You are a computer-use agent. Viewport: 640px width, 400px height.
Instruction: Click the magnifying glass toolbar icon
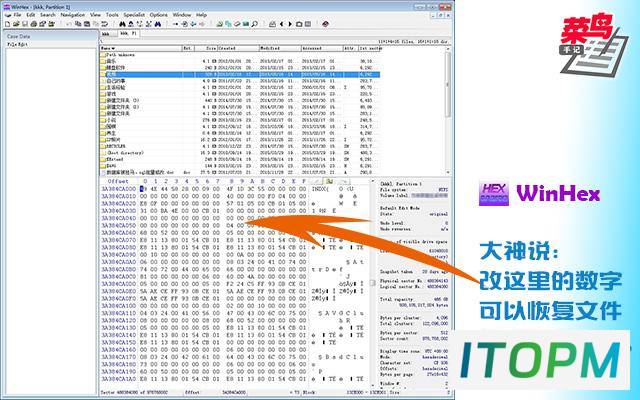(x=255, y=24)
